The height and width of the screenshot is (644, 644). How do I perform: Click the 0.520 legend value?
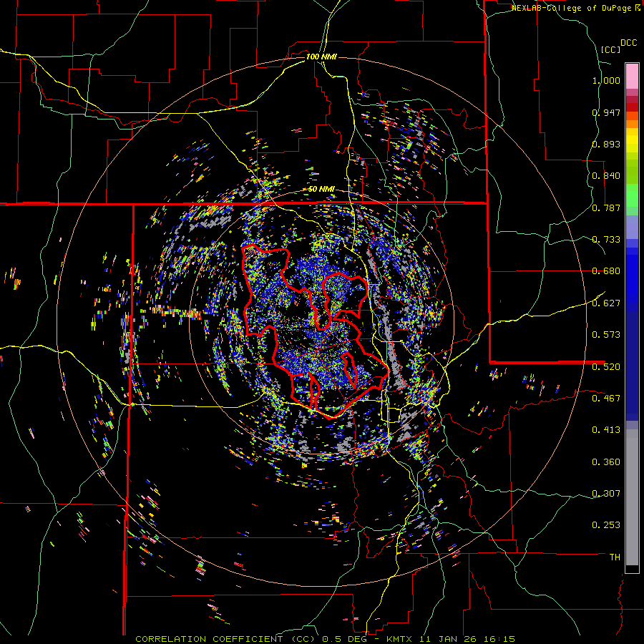pyautogui.click(x=606, y=366)
